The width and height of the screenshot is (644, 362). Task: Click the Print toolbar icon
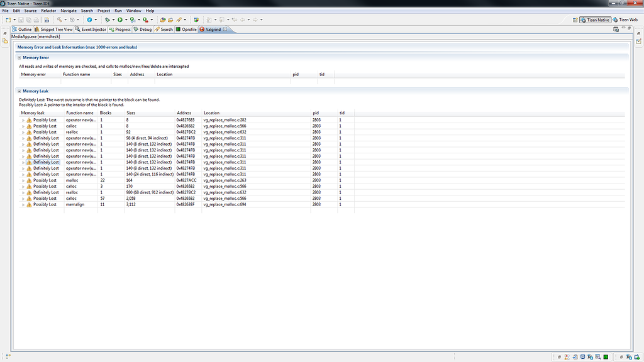pos(36,19)
